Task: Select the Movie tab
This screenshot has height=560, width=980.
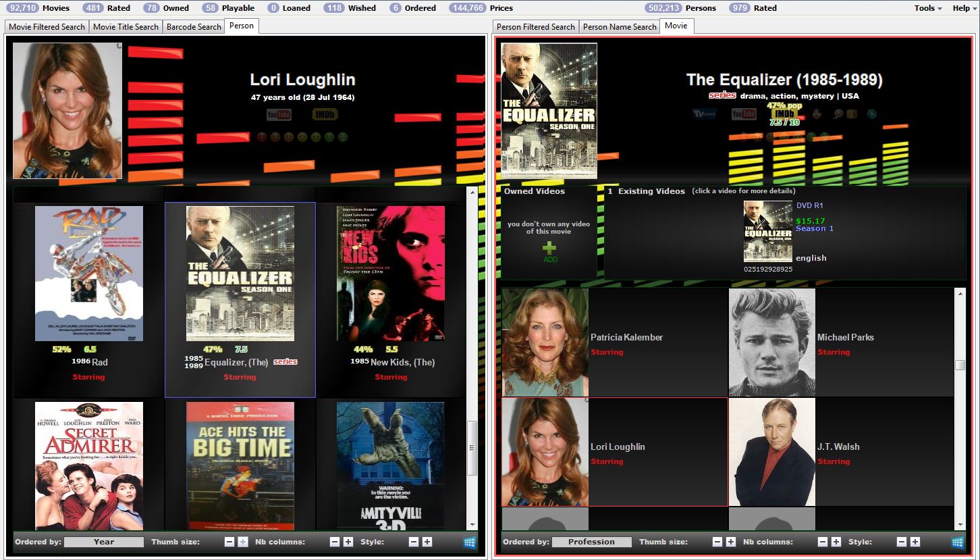Action: click(676, 26)
